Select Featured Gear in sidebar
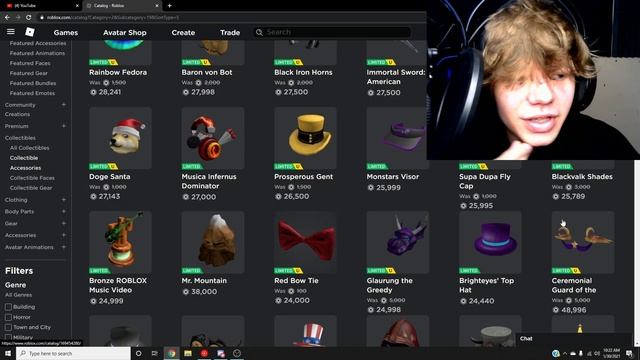This screenshot has width=640, height=360. 29,73
